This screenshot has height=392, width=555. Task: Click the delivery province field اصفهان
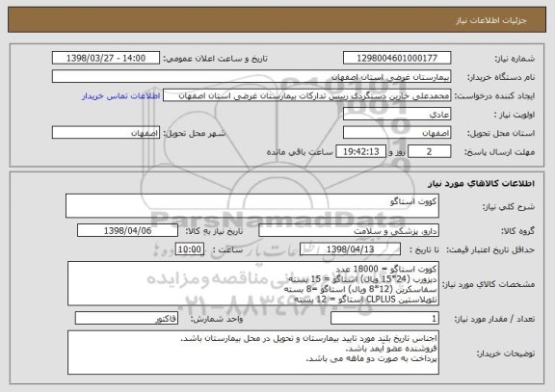click(x=397, y=133)
